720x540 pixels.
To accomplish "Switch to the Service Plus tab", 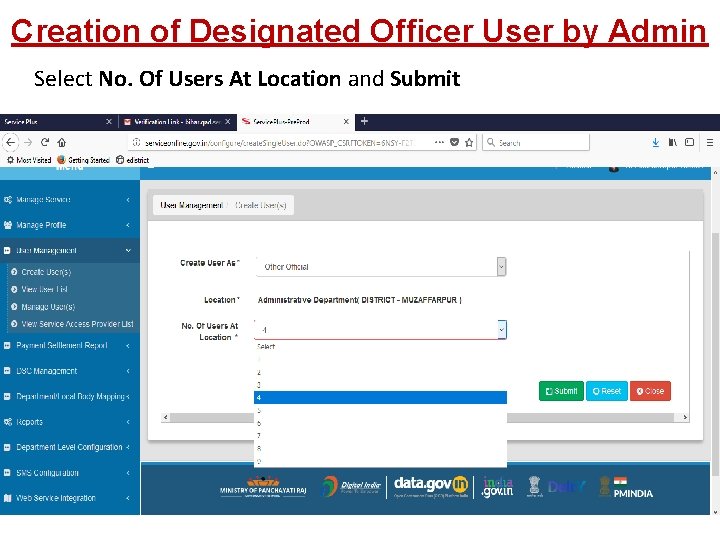I will (59, 122).
